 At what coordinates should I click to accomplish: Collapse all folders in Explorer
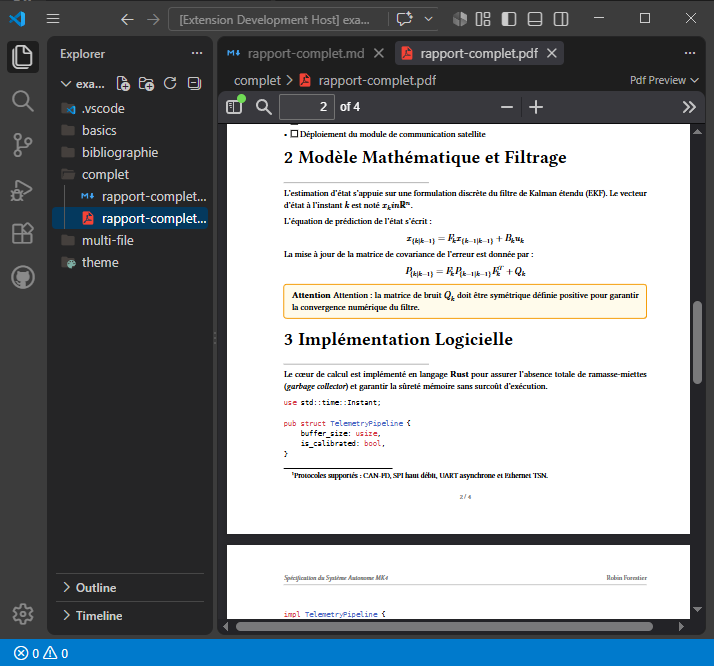coord(194,83)
